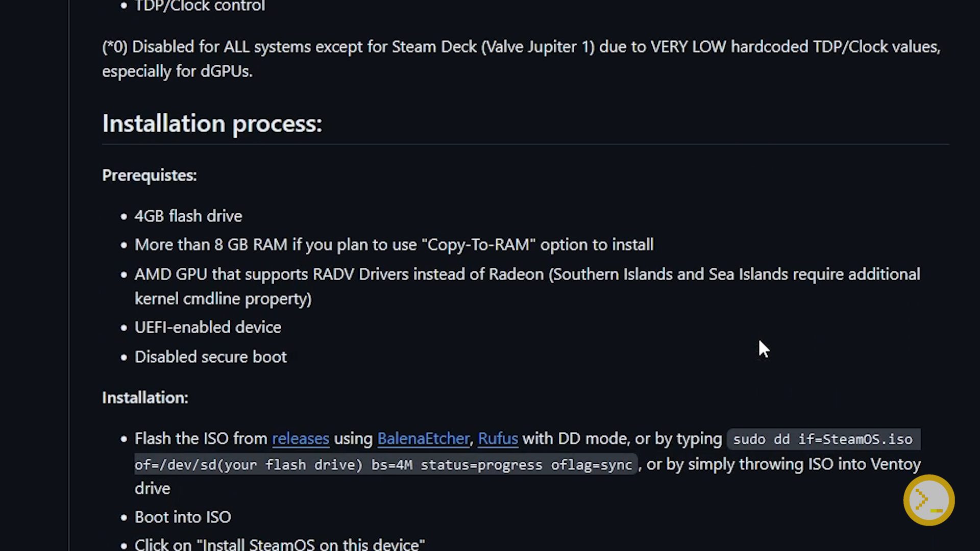Click the UEFI-enabled device bullet

coord(208,328)
